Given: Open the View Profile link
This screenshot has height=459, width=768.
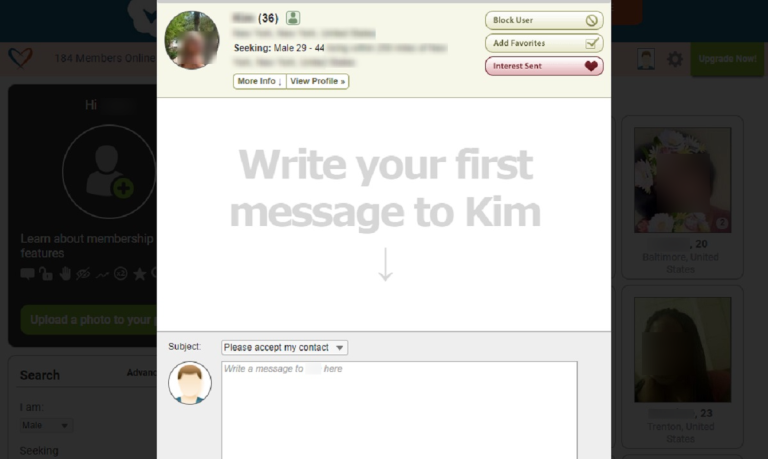Looking at the screenshot, I should tap(317, 81).
